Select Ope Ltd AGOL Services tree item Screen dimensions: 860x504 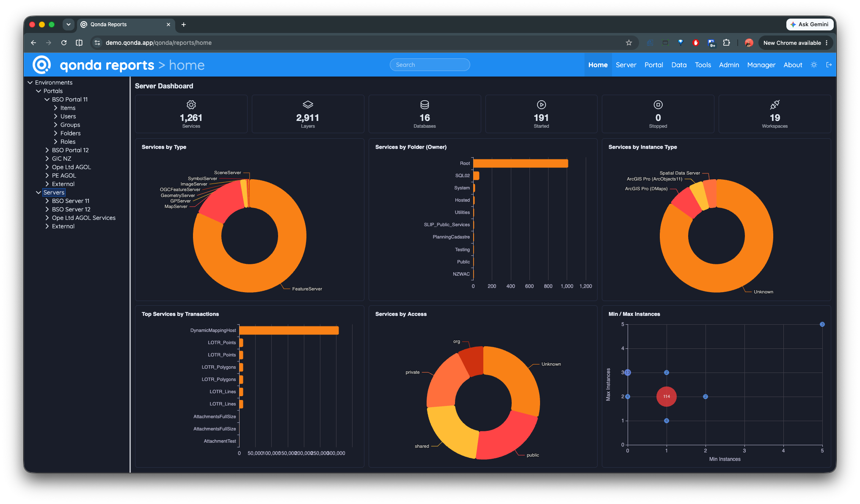point(84,218)
